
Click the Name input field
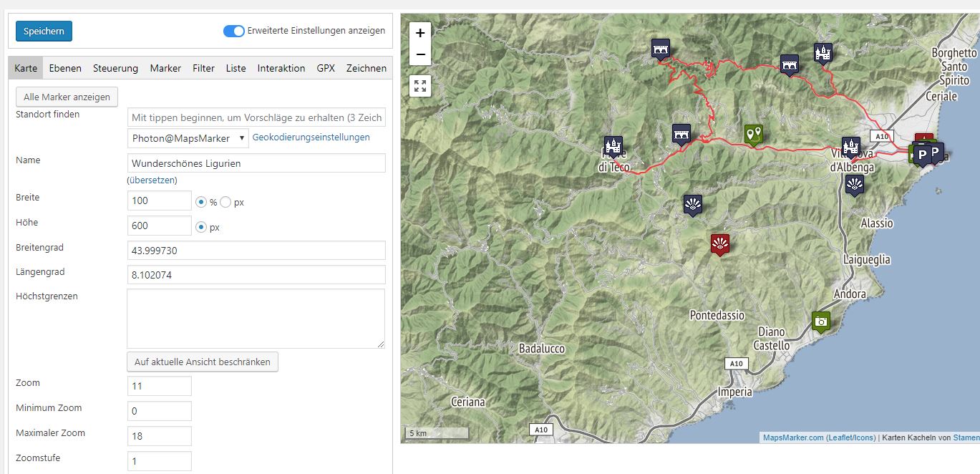click(256, 163)
